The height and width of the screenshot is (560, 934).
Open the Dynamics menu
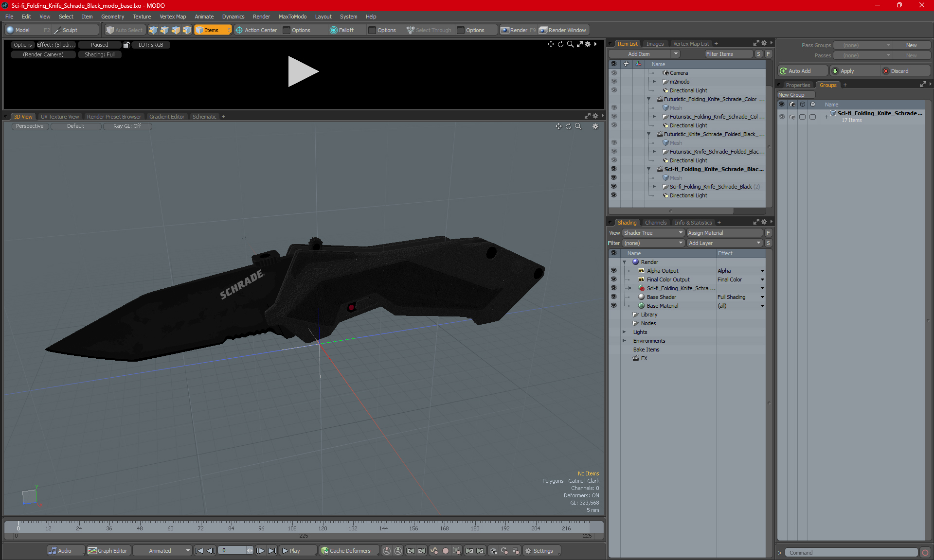tap(233, 17)
